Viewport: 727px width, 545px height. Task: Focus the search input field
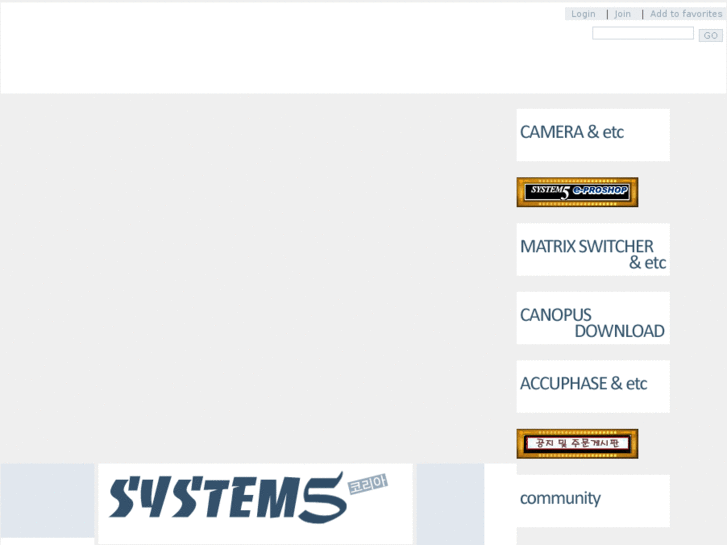pyautogui.click(x=643, y=33)
